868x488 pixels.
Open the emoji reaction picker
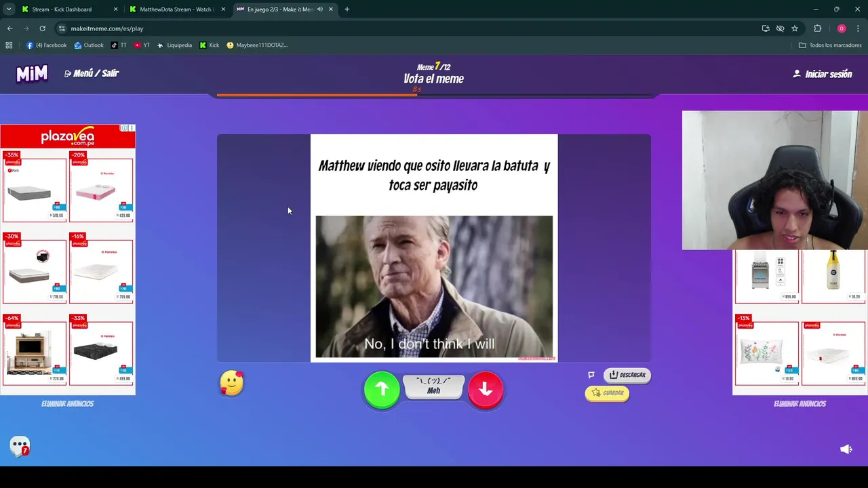tap(232, 384)
